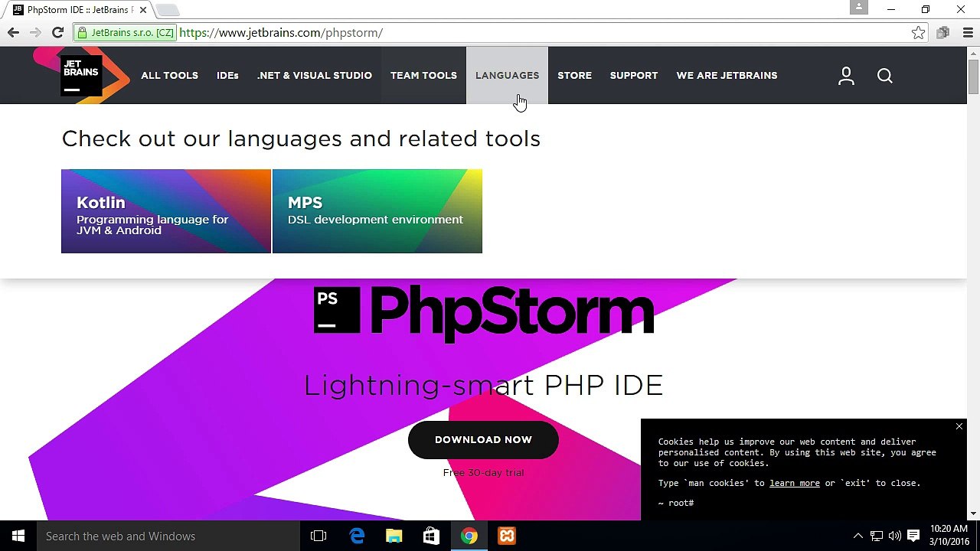Open the JetBrains account profile icon
This screenshot has height=551, width=980.
click(x=846, y=76)
